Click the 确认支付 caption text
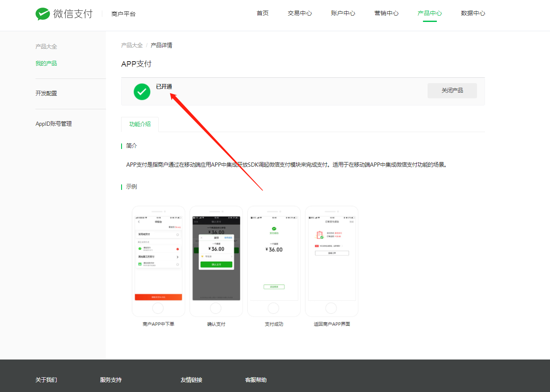This screenshot has width=550, height=392. click(216, 324)
